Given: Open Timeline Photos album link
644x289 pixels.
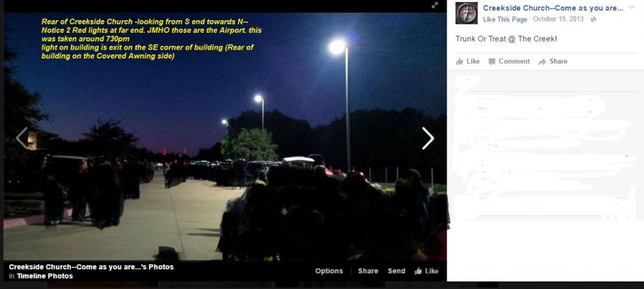Looking at the screenshot, I should click(45, 276).
